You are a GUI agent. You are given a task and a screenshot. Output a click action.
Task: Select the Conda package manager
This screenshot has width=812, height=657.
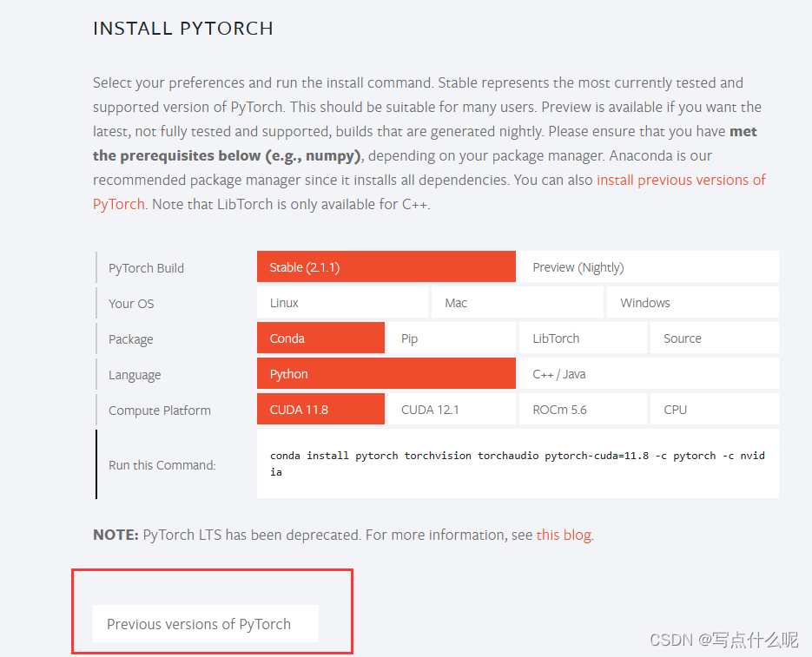[x=320, y=338]
